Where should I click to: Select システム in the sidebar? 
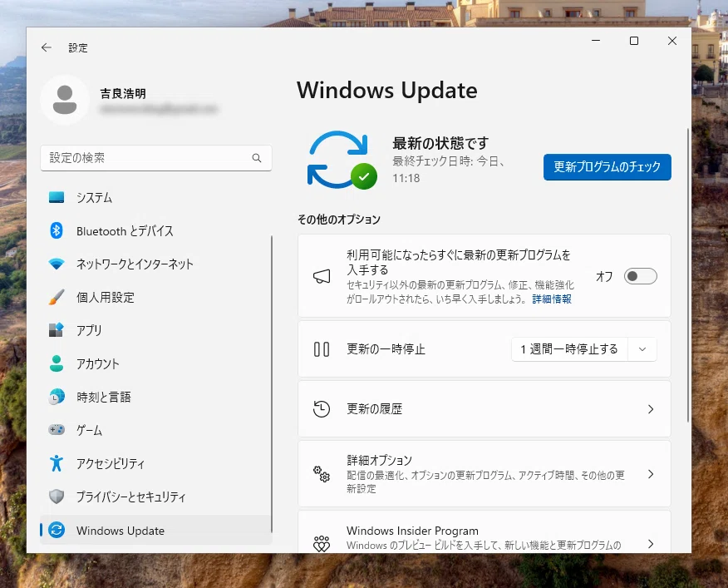(x=155, y=197)
